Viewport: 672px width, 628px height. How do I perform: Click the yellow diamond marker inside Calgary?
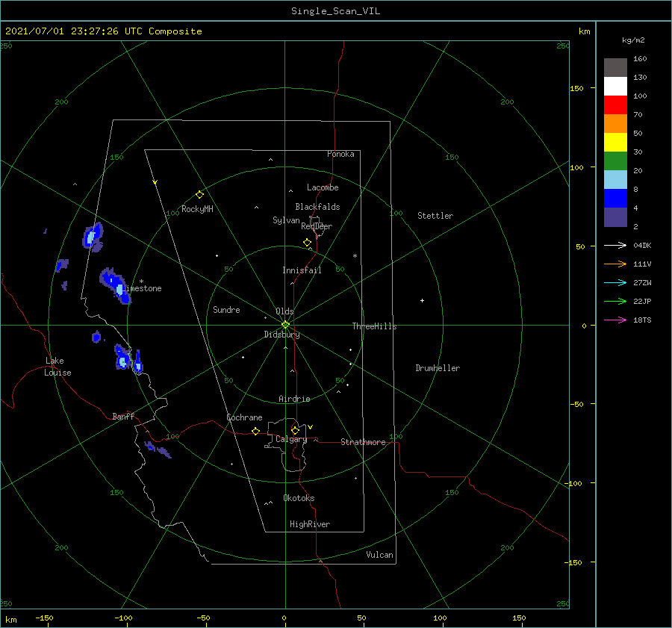(295, 430)
